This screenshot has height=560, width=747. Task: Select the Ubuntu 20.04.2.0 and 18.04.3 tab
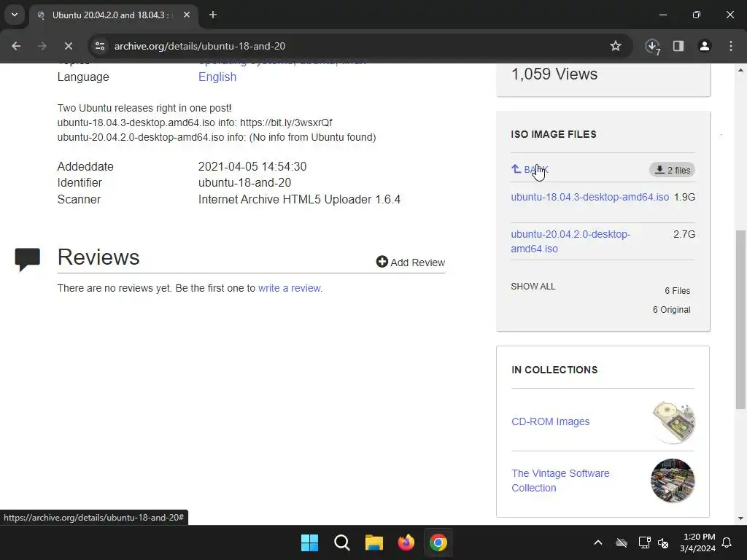click(x=115, y=15)
